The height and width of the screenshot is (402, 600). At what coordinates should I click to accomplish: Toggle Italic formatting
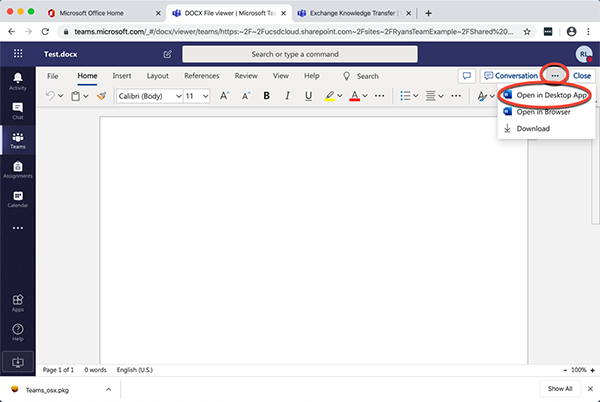click(x=287, y=96)
